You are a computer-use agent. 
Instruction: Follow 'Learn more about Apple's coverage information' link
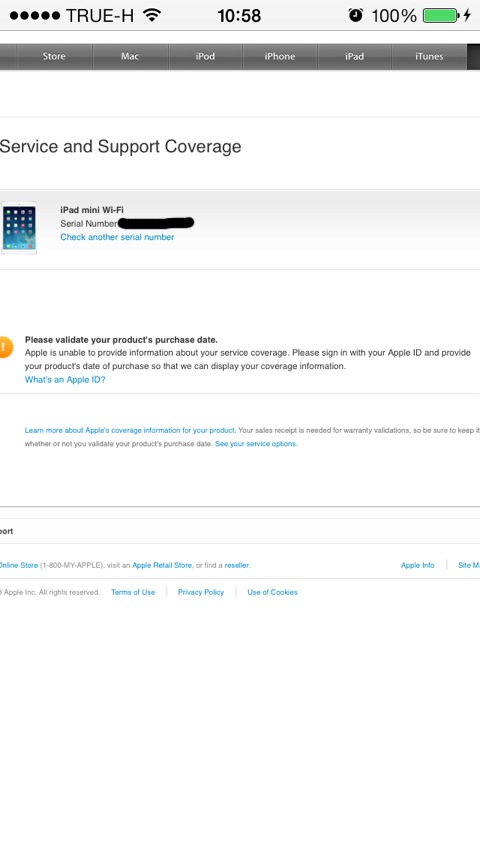[130, 430]
